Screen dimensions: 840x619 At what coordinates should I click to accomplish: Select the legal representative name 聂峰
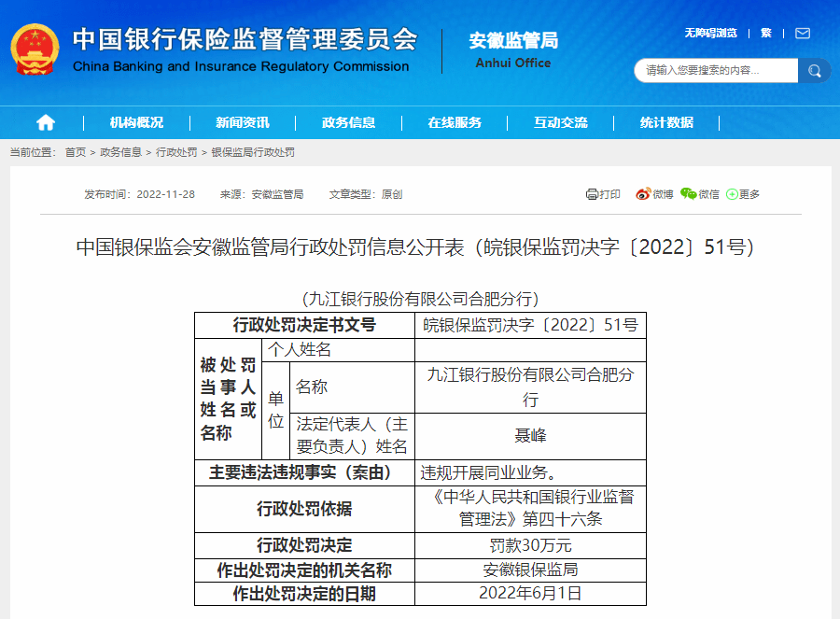point(530,436)
